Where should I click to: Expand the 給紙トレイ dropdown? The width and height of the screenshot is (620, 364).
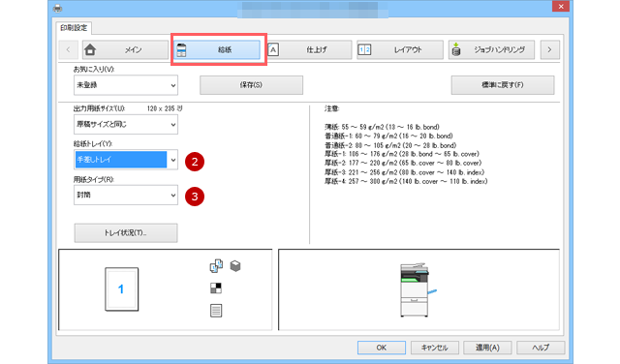pos(126,160)
